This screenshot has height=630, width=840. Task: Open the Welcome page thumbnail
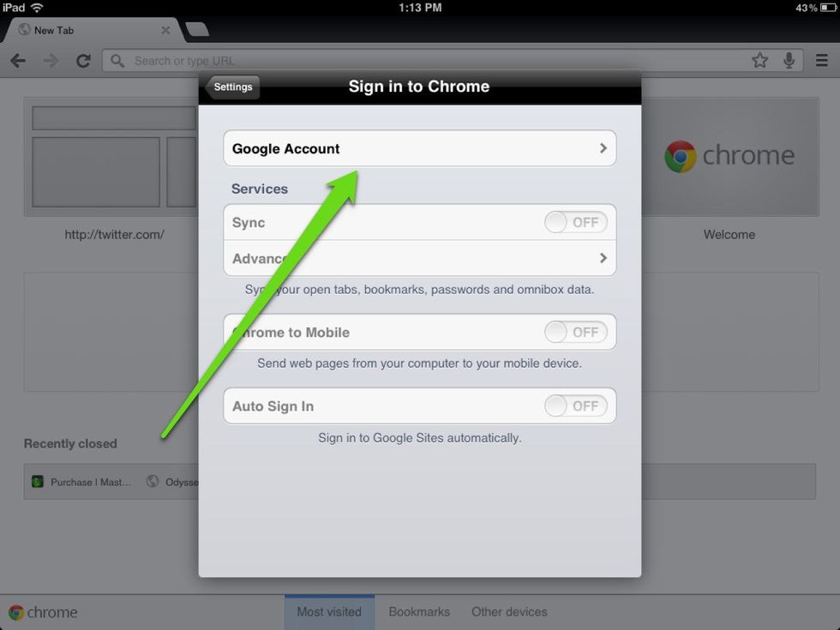tap(729, 157)
